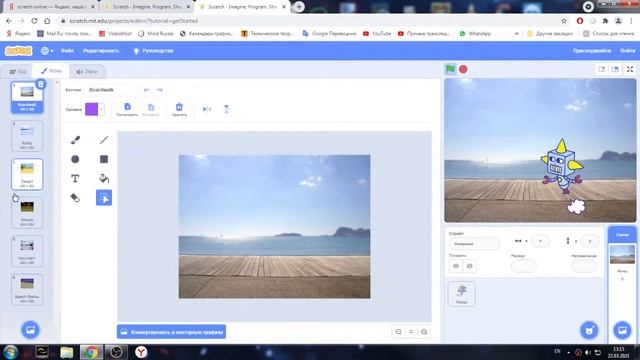Switch to small stage layout

(602, 69)
